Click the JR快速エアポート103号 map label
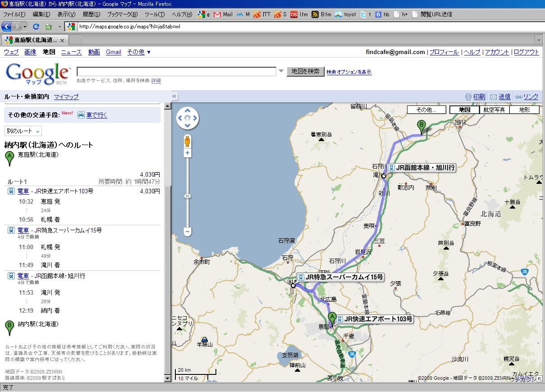The height and width of the screenshot is (392, 545). tap(374, 319)
